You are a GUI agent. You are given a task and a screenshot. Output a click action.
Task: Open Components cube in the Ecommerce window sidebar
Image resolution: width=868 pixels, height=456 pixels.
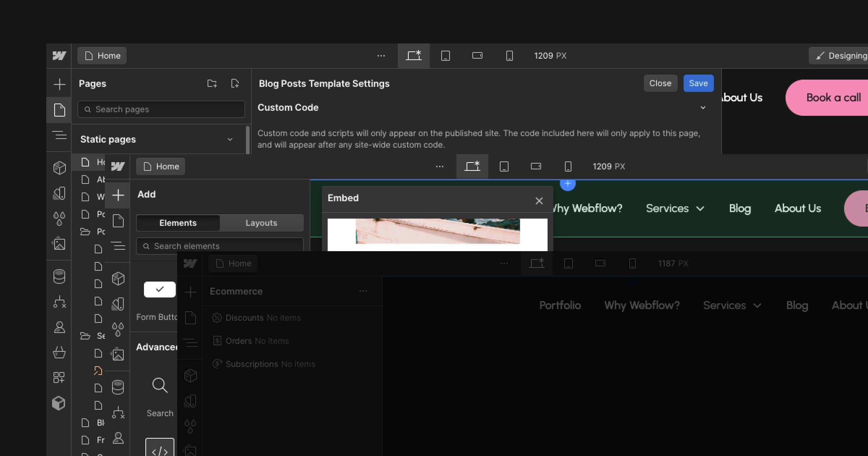tap(190, 376)
